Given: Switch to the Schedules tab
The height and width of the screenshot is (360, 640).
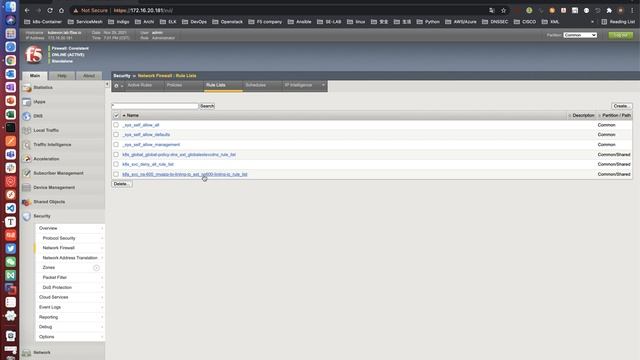Looking at the screenshot, I should pos(256,85).
